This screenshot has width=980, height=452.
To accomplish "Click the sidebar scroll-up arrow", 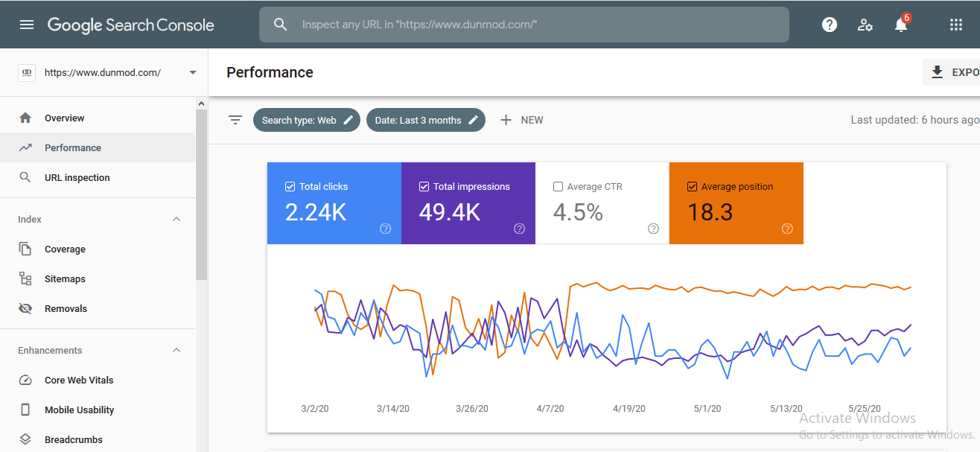I will click(x=201, y=103).
